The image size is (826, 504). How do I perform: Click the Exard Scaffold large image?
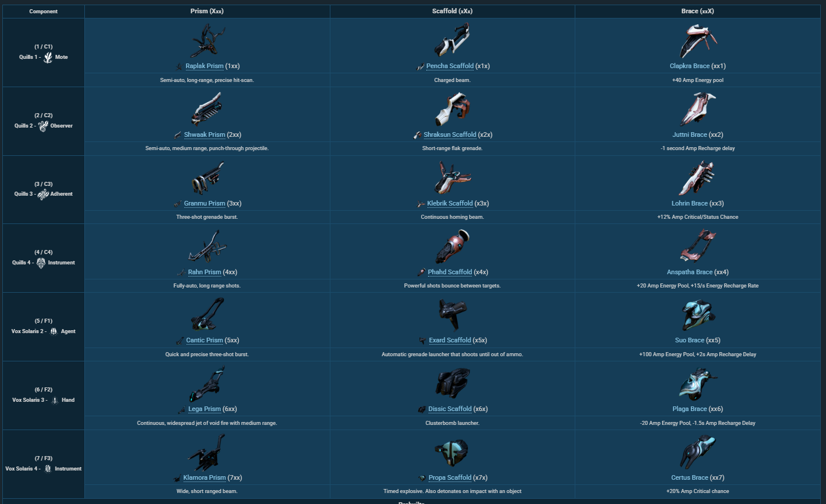click(452, 315)
